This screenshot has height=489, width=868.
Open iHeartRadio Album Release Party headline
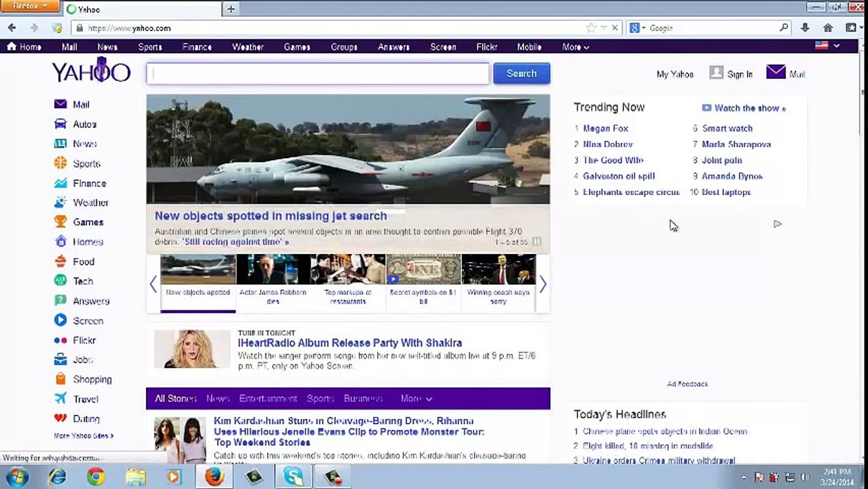click(350, 343)
